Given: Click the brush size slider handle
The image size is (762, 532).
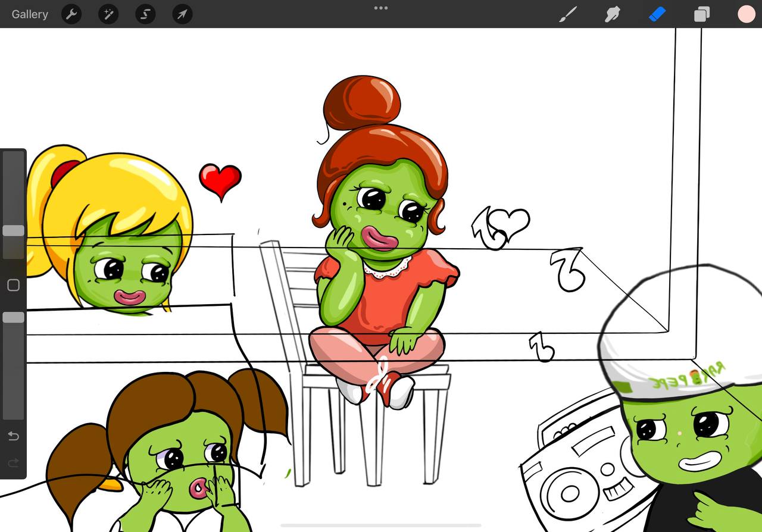Looking at the screenshot, I should tap(13, 231).
